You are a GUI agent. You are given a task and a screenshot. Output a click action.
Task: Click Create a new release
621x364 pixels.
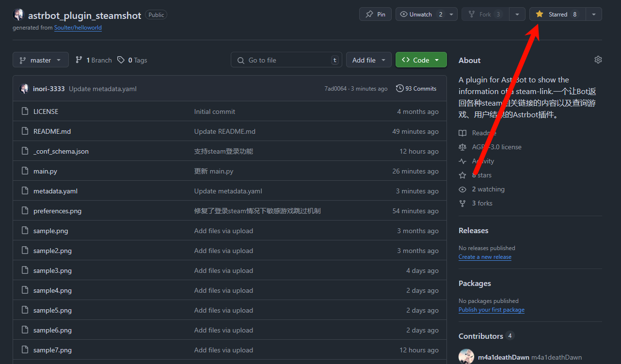click(485, 257)
